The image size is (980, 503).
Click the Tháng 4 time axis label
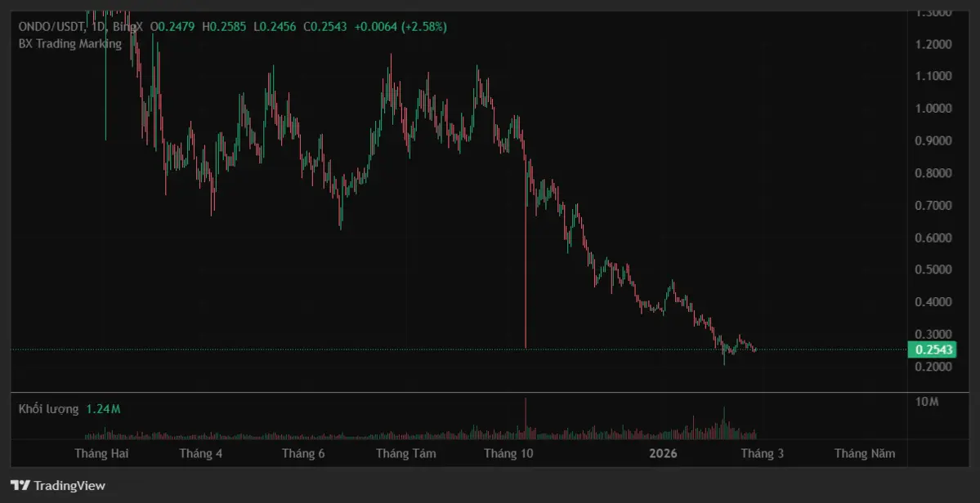point(201,453)
